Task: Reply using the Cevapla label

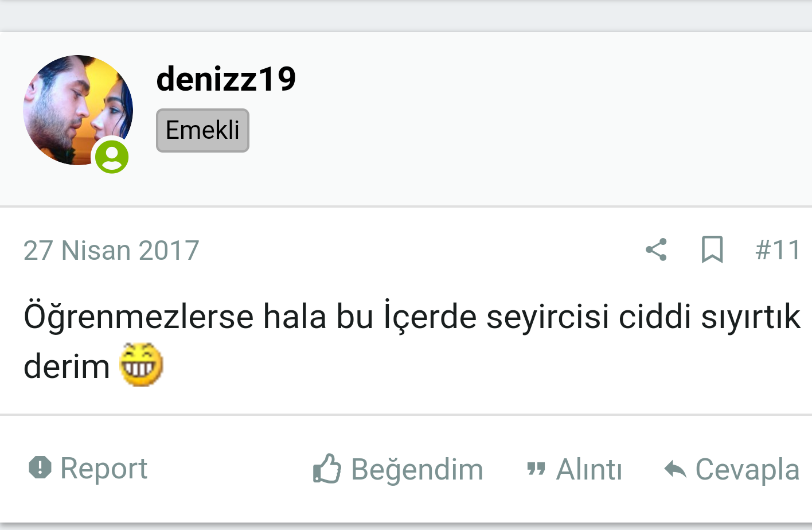Action: click(747, 469)
